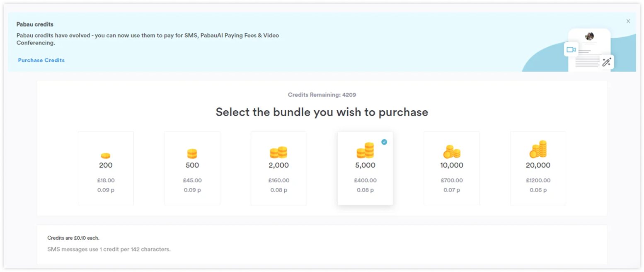This screenshot has width=644, height=272.
Task: Click the £700.00 price text
Action: [x=452, y=180]
